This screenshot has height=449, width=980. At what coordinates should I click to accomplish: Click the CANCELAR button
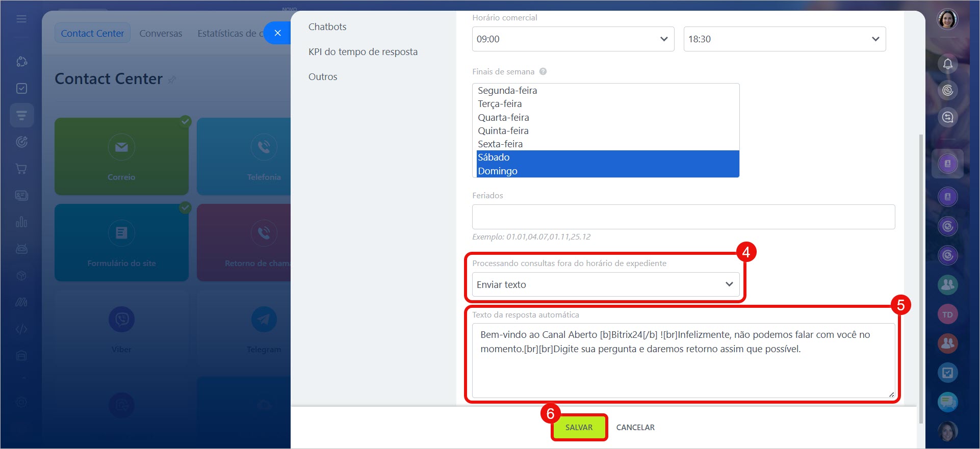635,428
